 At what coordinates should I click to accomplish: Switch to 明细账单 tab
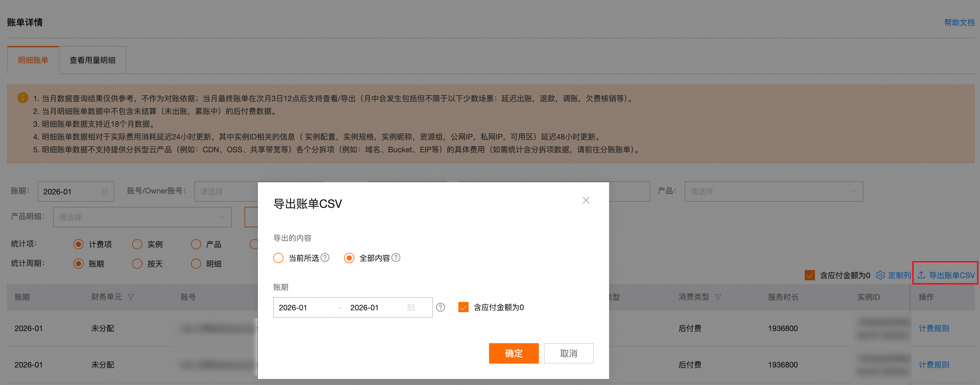point(33,60)
